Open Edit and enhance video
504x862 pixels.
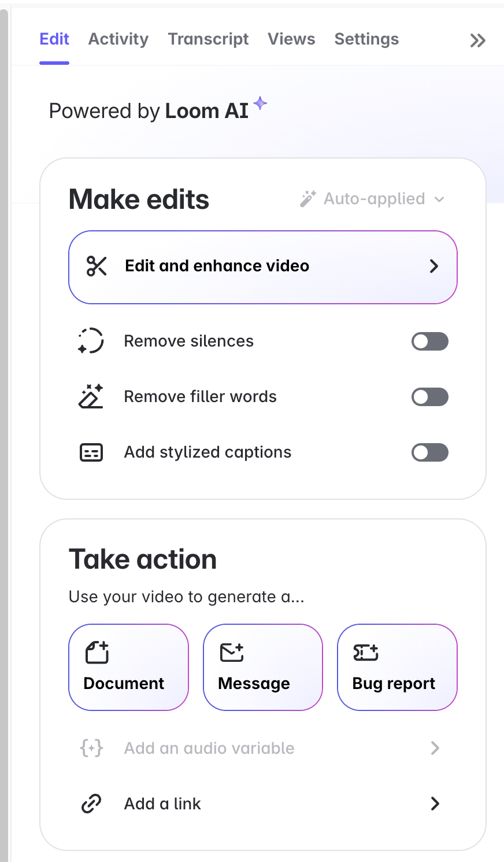click(x=263, y=267)
